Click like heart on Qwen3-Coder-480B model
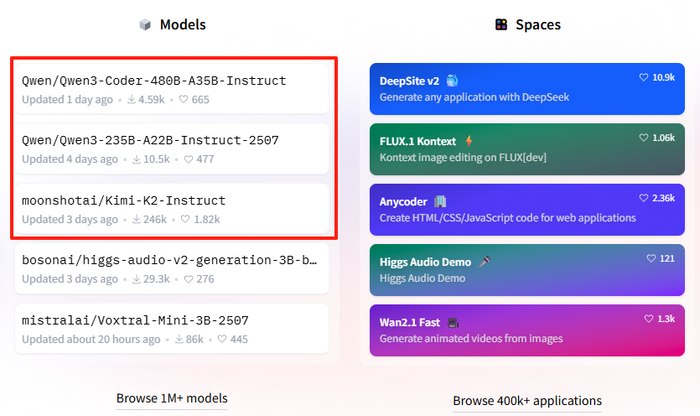The width and height of the screenshot is (700, 416). 183,99
